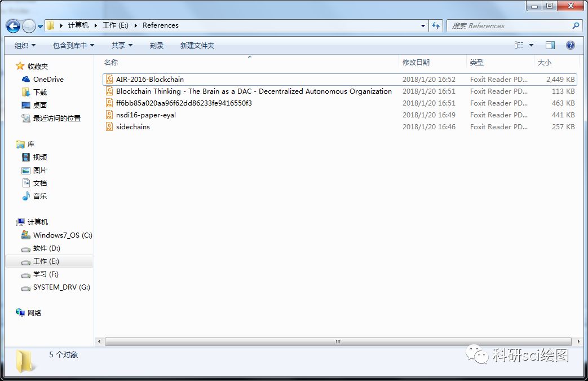This screenshot has width=588, height=381.
Task: Click References in address breadcrumb
Action: 161,25
